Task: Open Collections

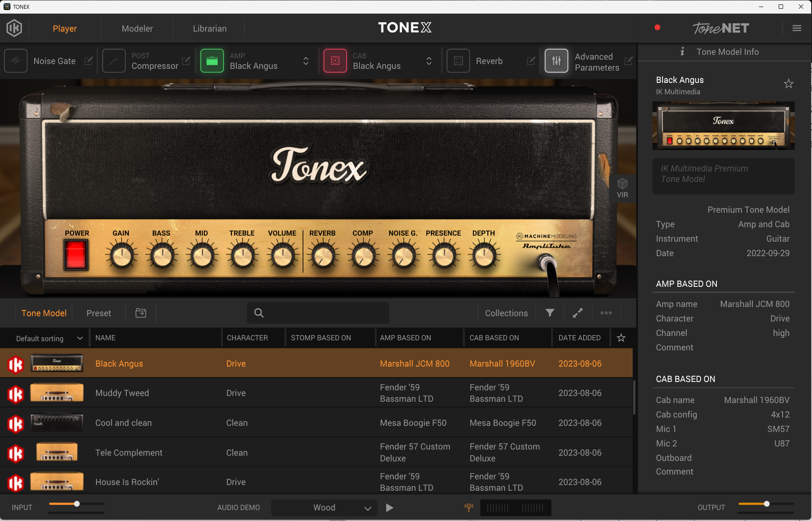Action: click(506, 313)
